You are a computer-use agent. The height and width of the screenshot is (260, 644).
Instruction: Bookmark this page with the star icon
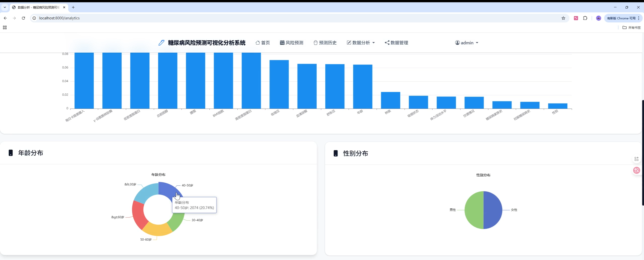(x=563, y=18)
